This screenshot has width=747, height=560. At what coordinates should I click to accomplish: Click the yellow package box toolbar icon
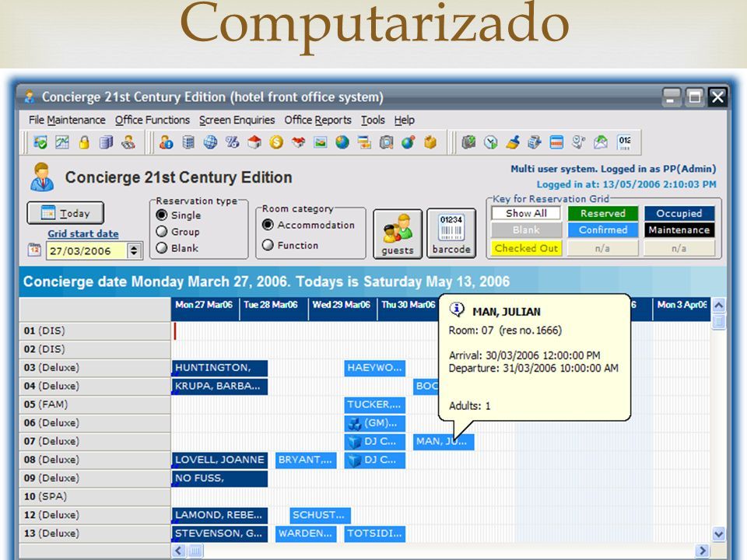430,142
